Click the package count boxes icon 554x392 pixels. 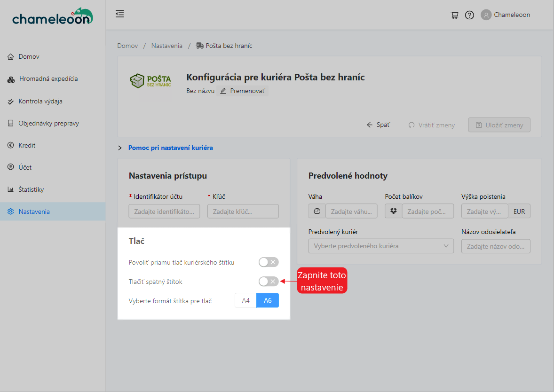tap(394, 212)
